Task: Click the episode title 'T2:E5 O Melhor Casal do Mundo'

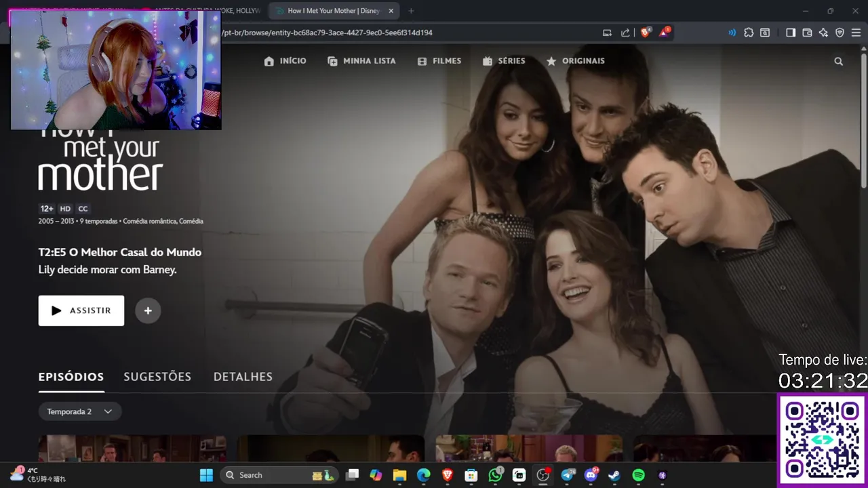Action: [120, 252]
